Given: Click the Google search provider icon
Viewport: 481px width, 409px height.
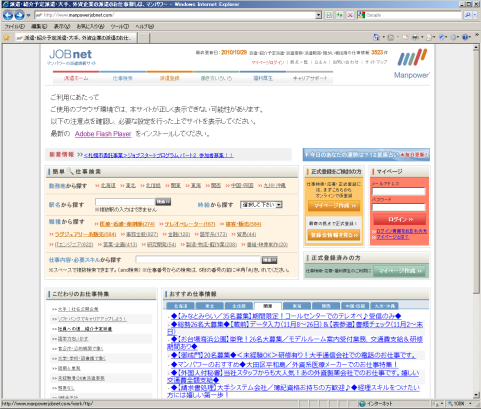Looking at the screenshot, I should [x=361, y=15].
